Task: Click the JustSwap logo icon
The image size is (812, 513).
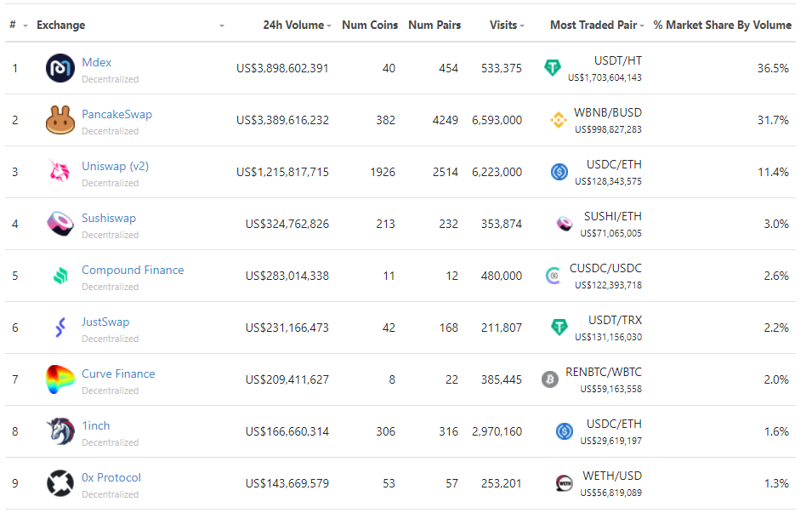Action: tap(60, 328)
